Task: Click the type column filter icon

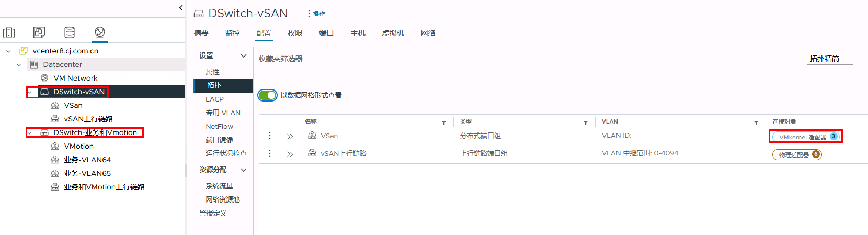Action: coord(586,123)
